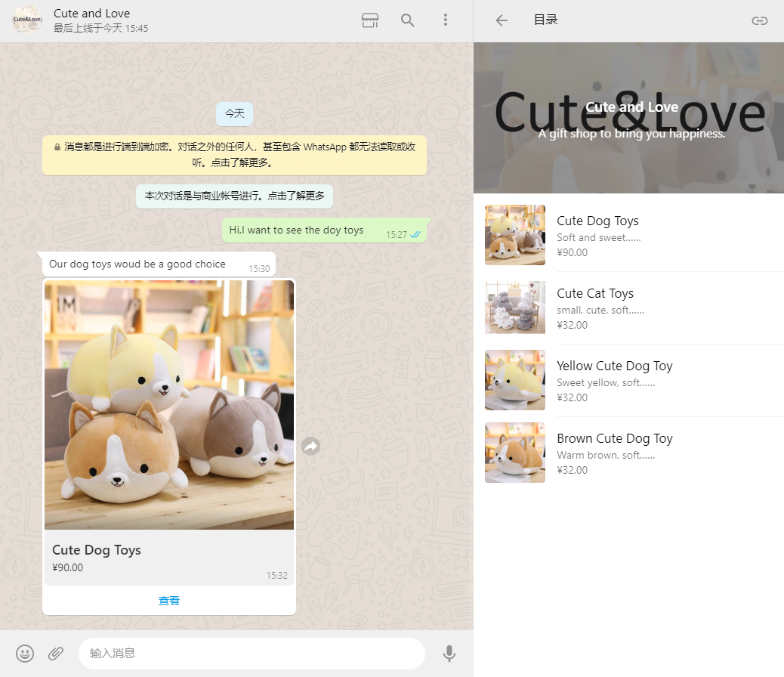This screenshot has height=677, width=784.
Task: Click the Brown Cute Dog Toy thumbnail
Action: 514,453
